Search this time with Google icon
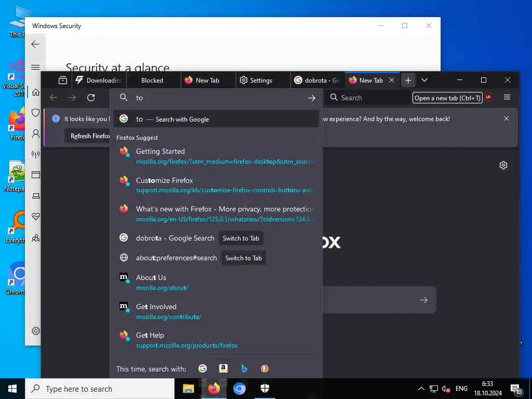532x399 pixels. coord(203,368)
